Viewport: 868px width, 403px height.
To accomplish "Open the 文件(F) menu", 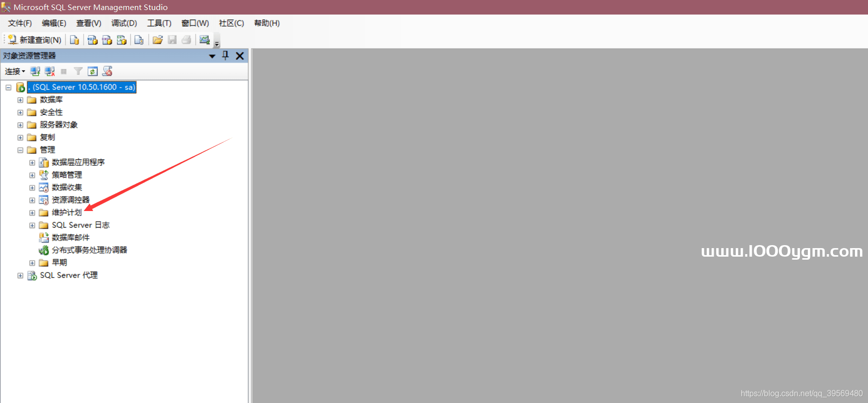I will [x=20, y=23].
